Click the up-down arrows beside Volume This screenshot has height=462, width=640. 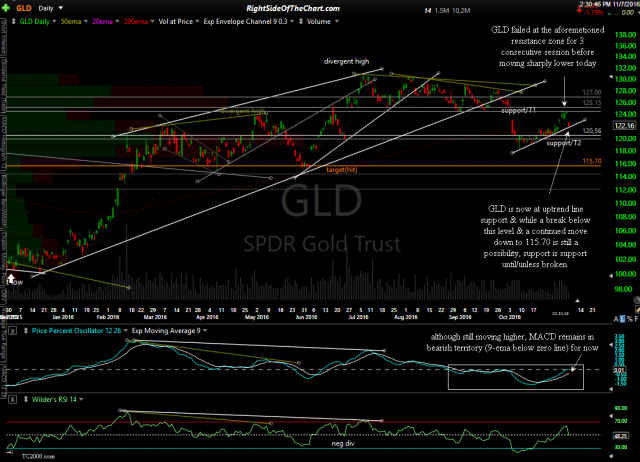pos(301,21)
